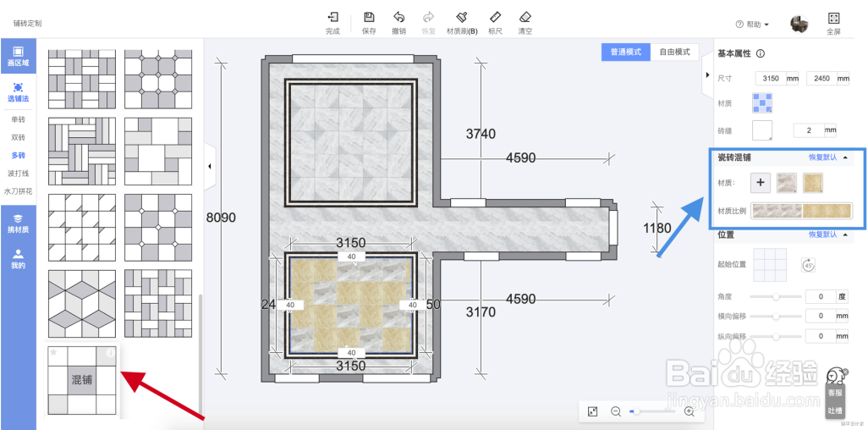The image size is (868, 430).
Task: Favorite the 混铺 pattern star
Action: point(53,352)
